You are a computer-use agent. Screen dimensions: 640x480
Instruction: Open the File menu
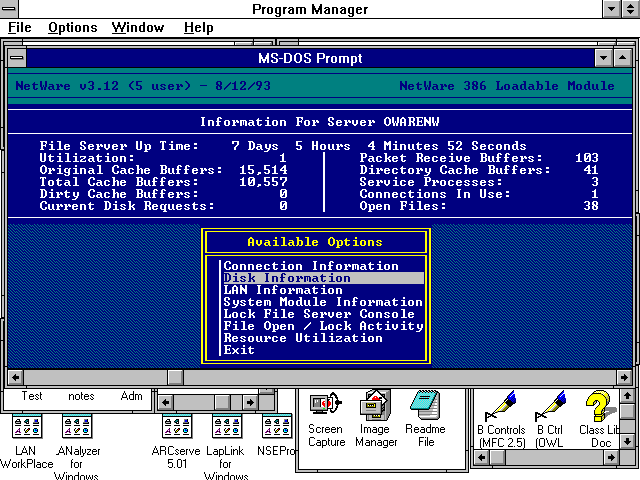pyautogui.click(x=19, y=28)
